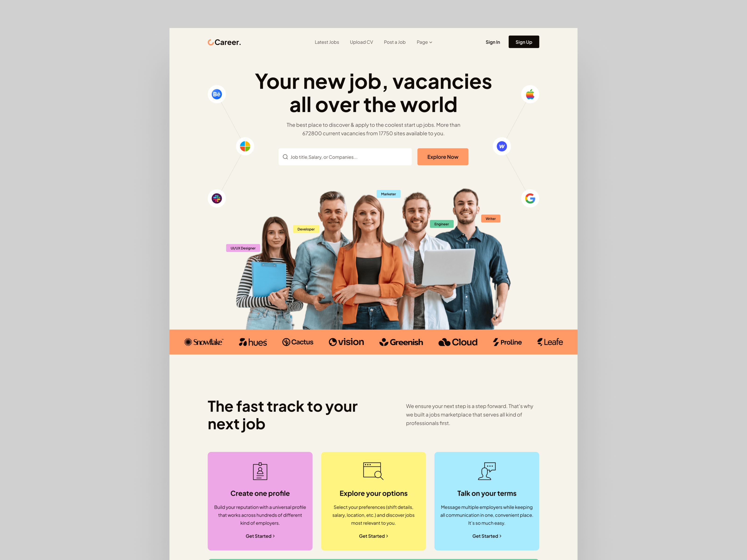This screenshot has height=560, width=747.
Task: Click the 'W' branded icon on right
Action: [502, 145]
